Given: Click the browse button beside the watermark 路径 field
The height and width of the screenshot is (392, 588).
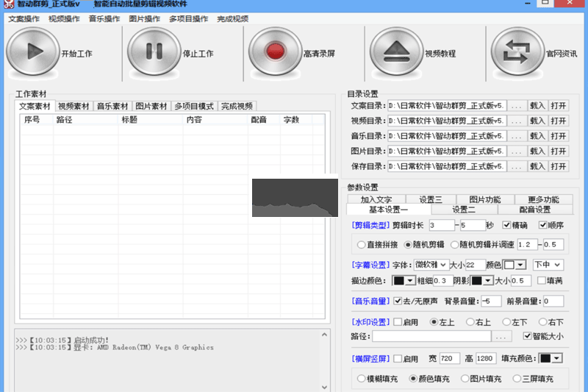Looking at the screenshot, I should (501, 337).
